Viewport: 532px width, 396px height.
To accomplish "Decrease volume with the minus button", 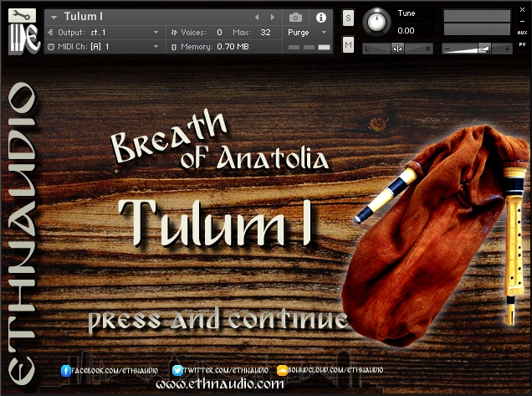I will point(447,49).
